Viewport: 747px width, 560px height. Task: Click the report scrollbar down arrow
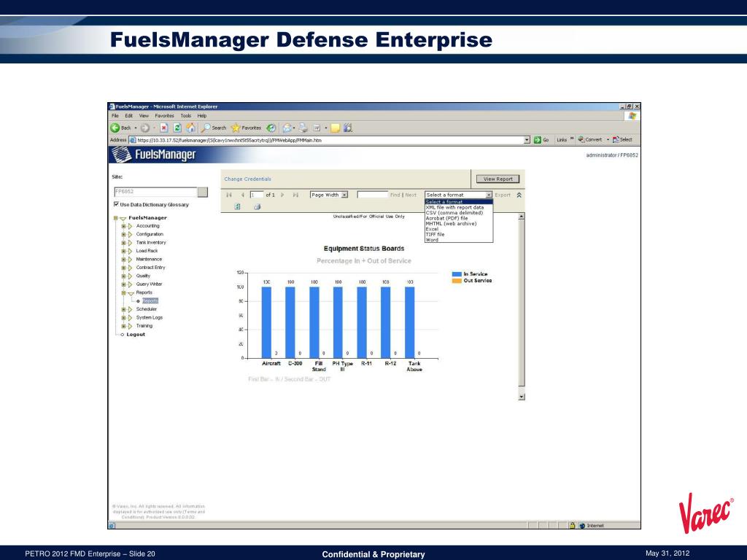(x=521, y=397)
